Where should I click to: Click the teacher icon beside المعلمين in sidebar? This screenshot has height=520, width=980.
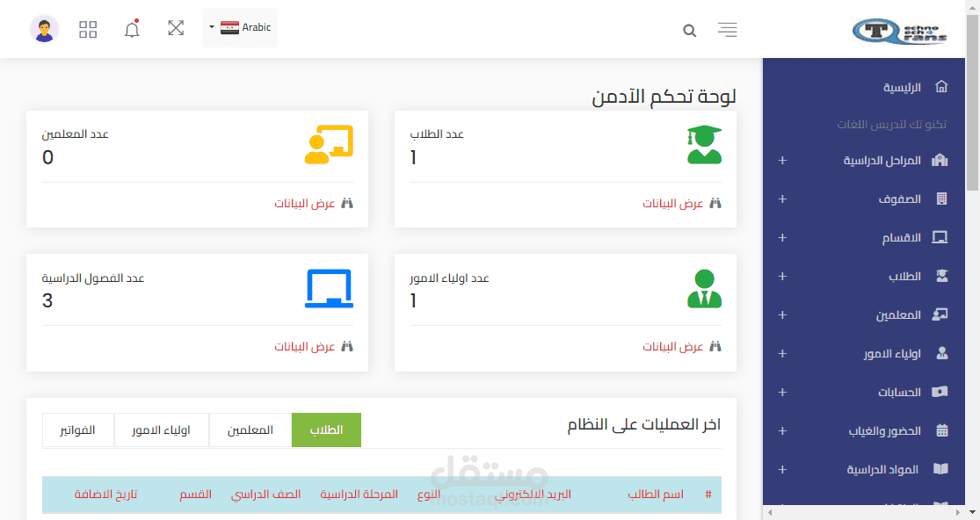[x=940, y=314]
